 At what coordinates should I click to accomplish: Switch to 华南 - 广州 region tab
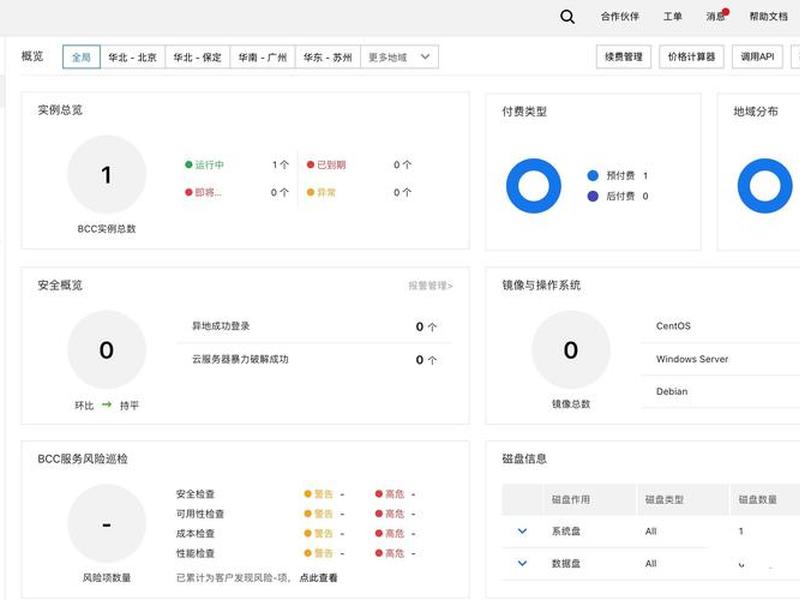click(263, 57)
